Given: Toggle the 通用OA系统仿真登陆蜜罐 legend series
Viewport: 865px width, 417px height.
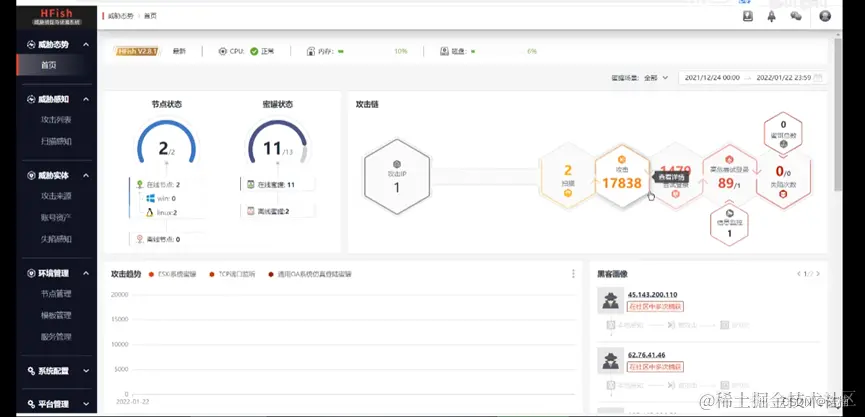Looking at the screenshot, I should 310,274.
